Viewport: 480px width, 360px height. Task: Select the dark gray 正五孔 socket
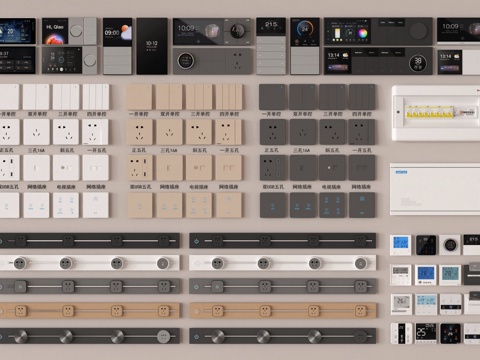click(x=272, y=132)
